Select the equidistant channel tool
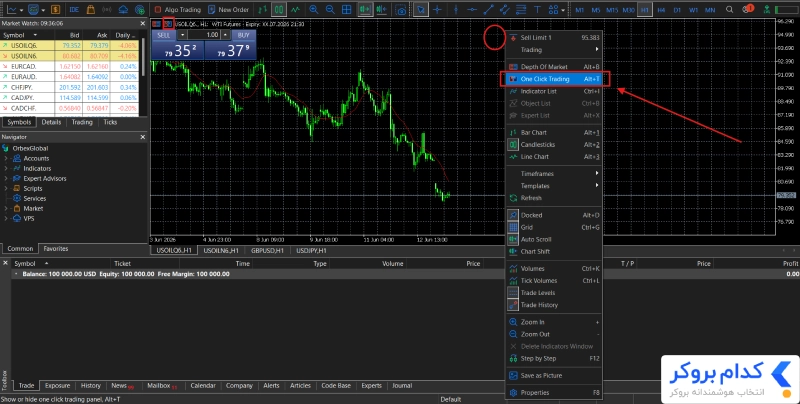800x404 pixels. [505, 10]
